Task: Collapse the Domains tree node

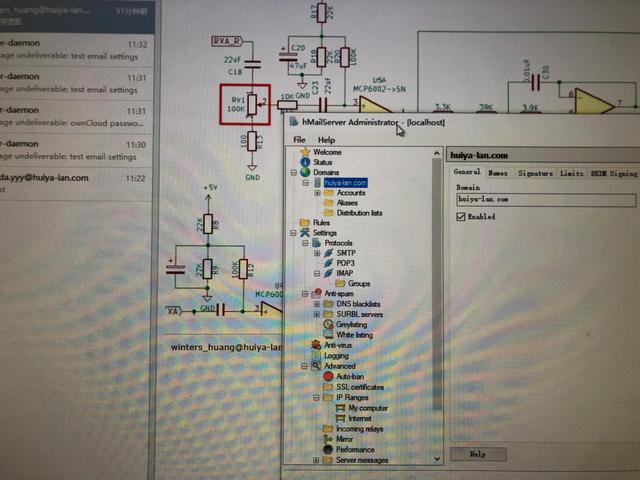Action: (x=293, y=173)
